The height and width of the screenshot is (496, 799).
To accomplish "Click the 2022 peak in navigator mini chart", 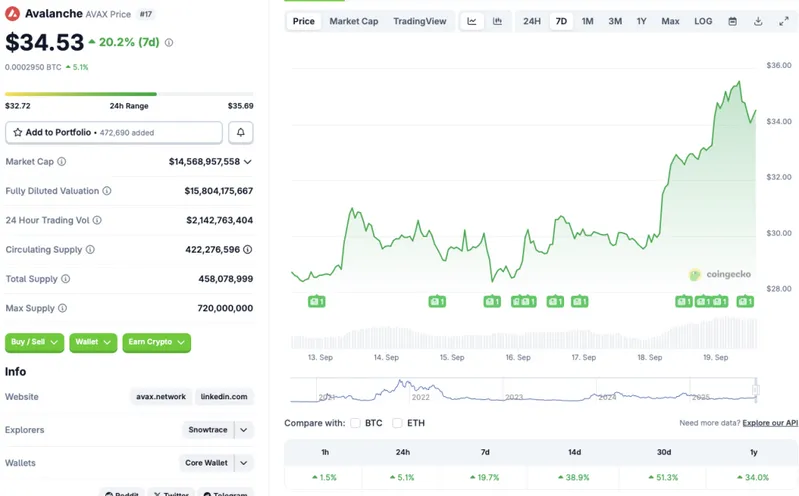I will pos(401,382).
